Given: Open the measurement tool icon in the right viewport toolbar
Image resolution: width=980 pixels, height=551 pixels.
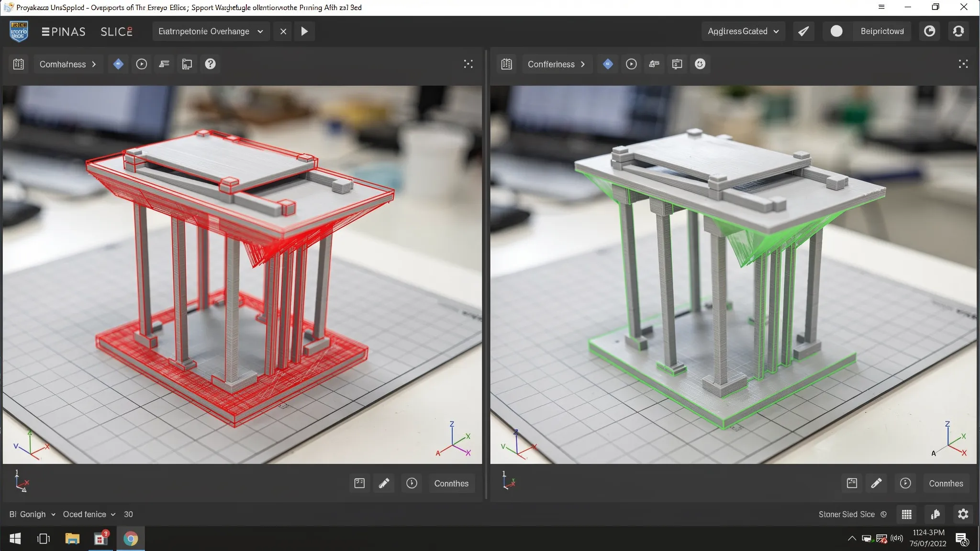Looking at the screenshot, I should click(654, 64).
